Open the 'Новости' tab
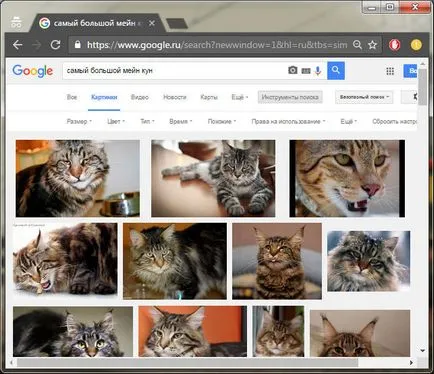434x374 pixels. [175, 97]
